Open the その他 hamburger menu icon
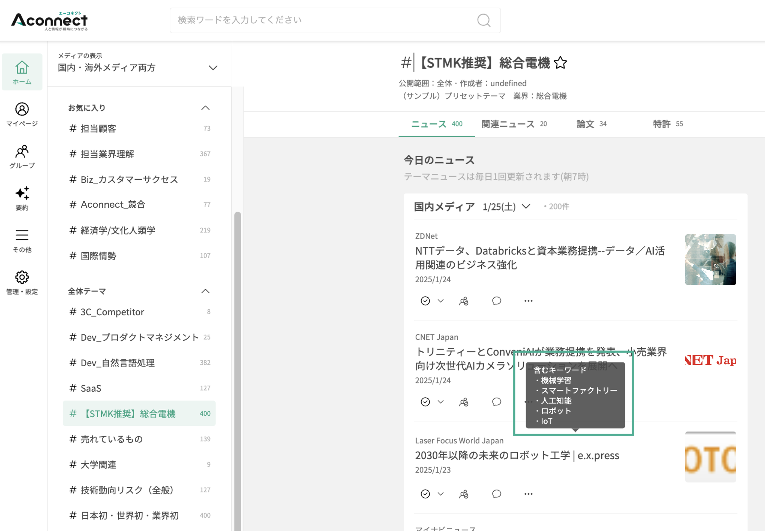 click(x=22, y=241)
